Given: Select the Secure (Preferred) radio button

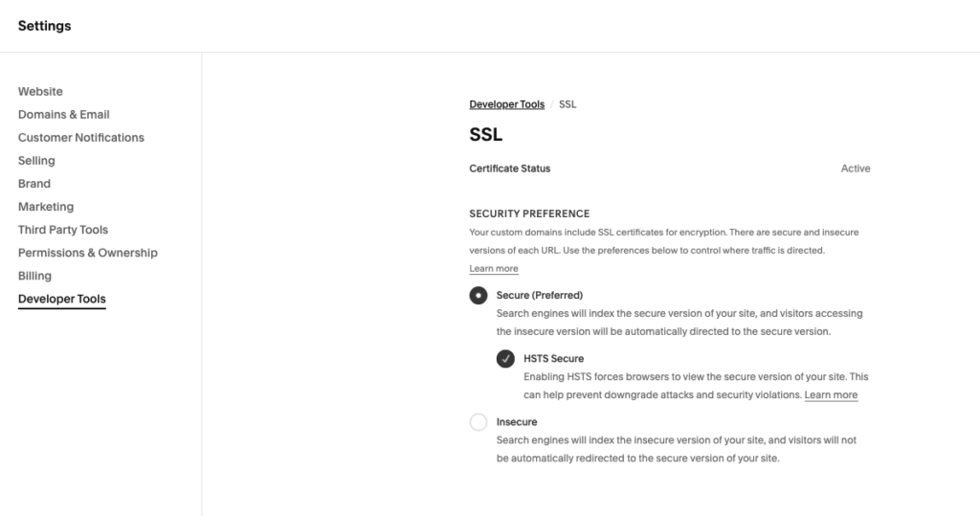Looking at the screenshot, I should point(479,295).
